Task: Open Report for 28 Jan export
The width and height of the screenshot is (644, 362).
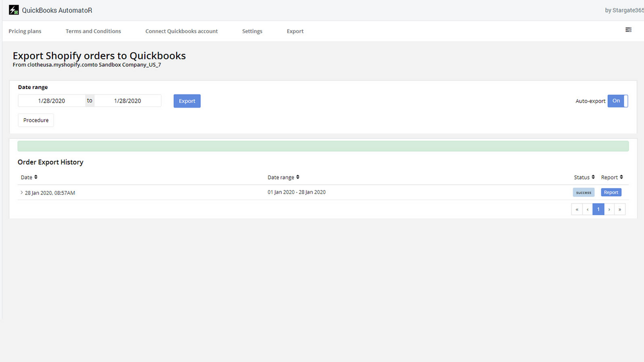Action: (611, 193)
